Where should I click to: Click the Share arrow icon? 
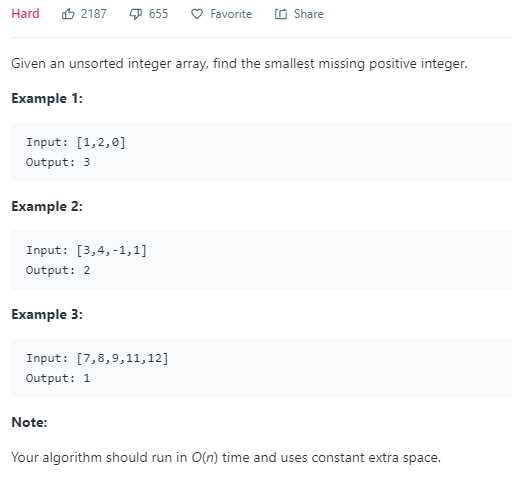(x=281, y=14)
